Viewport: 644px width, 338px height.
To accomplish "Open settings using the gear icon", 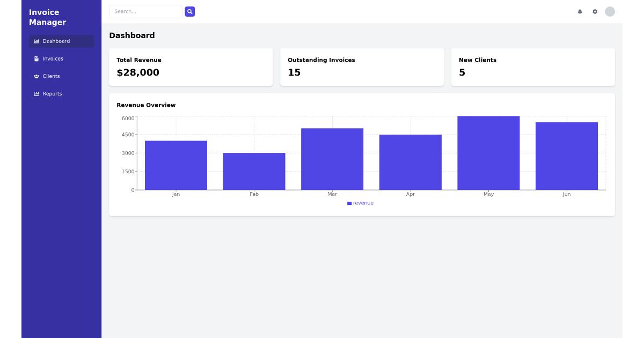I will click(x=595, y=11).
